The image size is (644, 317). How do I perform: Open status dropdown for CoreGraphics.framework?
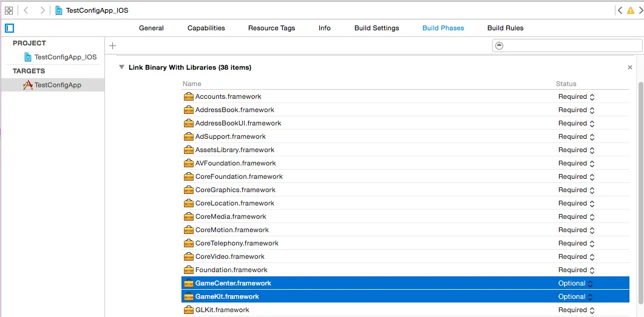click(576, 190)
